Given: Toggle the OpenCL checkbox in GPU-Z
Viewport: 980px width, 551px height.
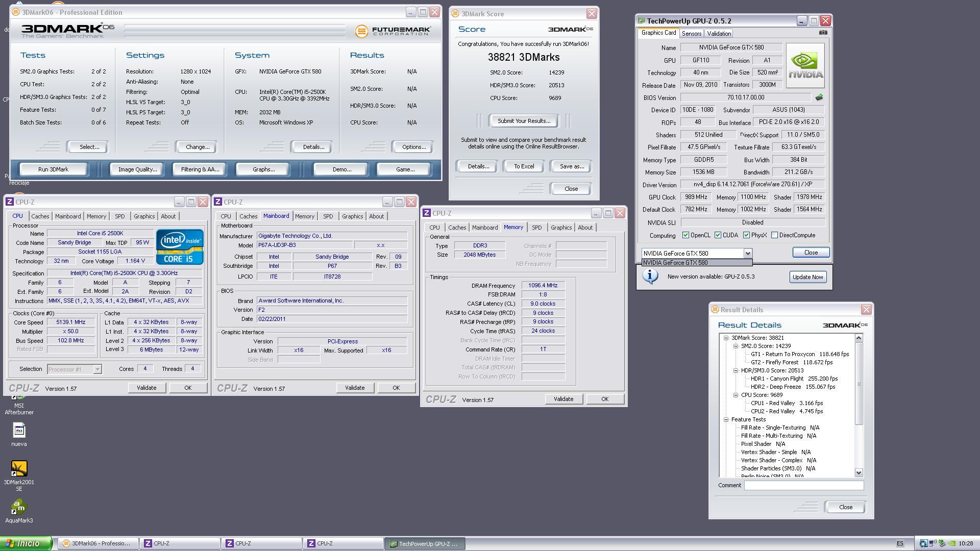Looking at the screenshot, I should tap(686, 235).
